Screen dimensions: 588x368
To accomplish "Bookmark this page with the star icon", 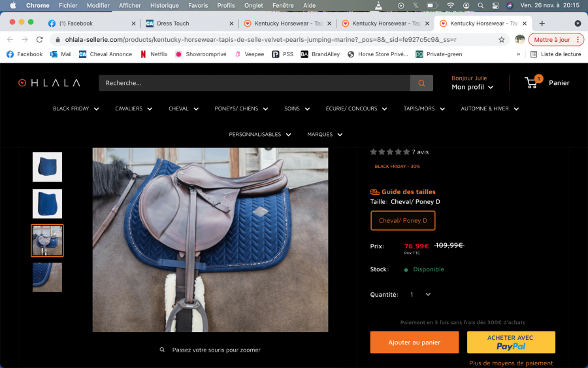I will [x=501, y=39].
